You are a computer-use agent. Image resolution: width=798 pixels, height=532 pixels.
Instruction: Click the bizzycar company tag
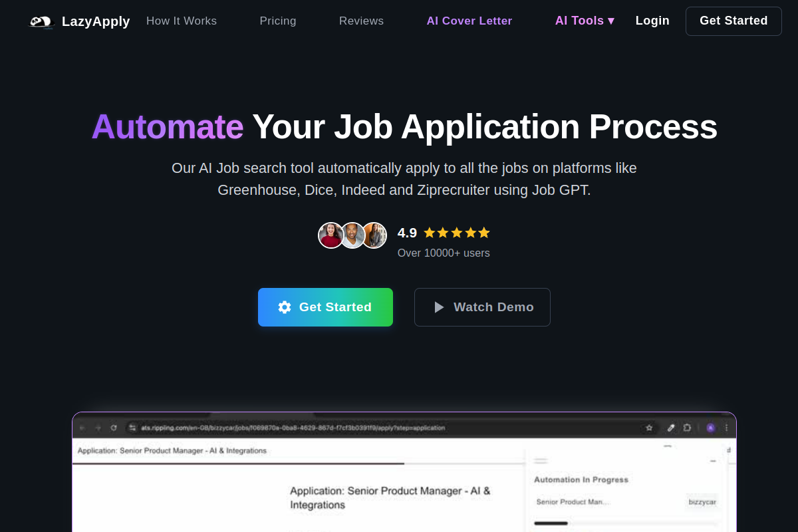tap(702, 502)
